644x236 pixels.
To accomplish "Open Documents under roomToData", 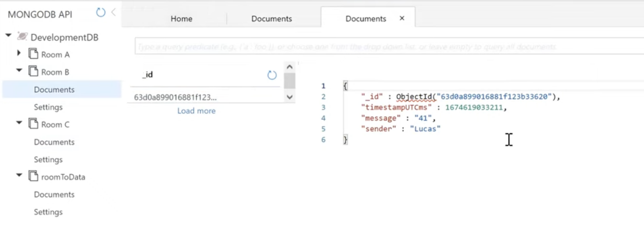I will point(54,194).
